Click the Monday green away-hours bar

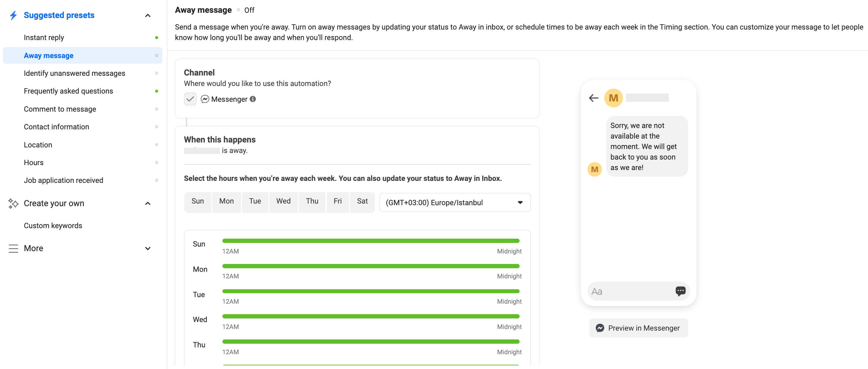(371, 266)
